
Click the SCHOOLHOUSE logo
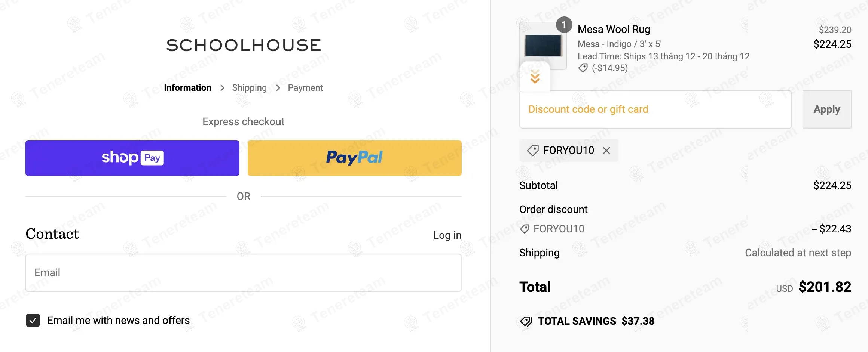(x=244, y=45)
